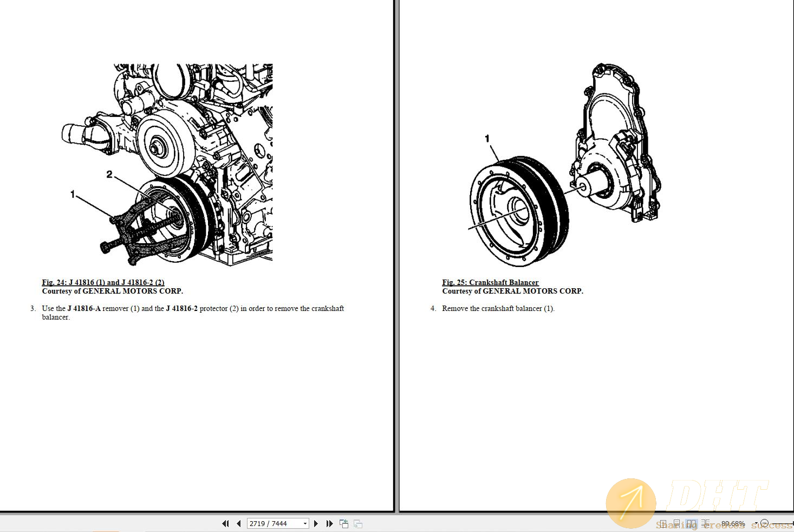Click the Fig. 24 J 41816 caption
The height and width of the screenshot is (532, 794).
coord(103,282)
